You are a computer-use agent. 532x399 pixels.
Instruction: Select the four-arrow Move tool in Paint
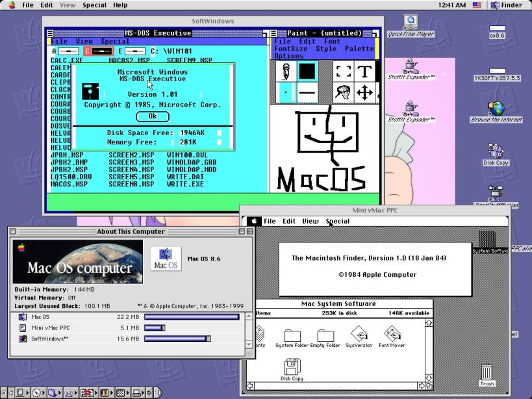click(364, 92)
